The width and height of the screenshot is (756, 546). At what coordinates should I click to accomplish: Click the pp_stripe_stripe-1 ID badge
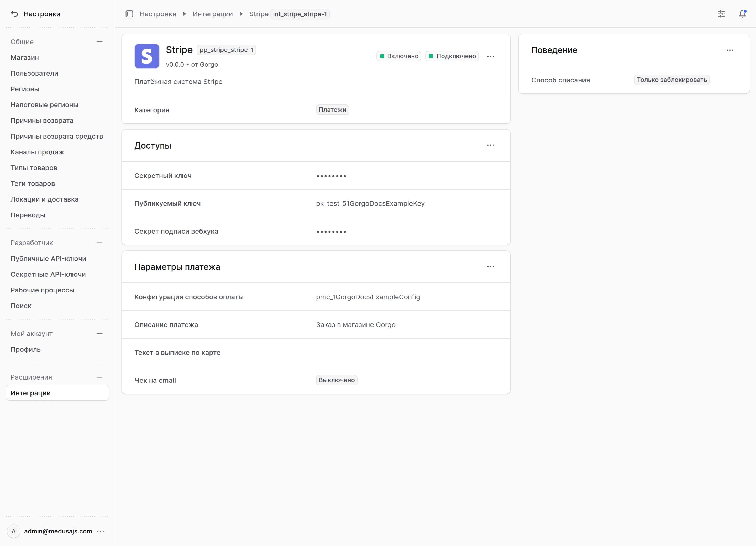[x=227, y=50]
